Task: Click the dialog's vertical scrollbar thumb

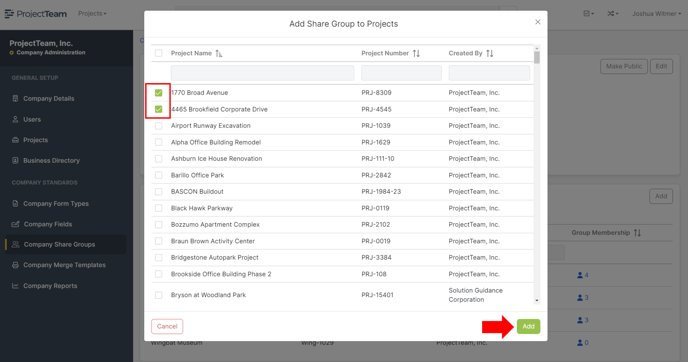Action: (537, 57)
